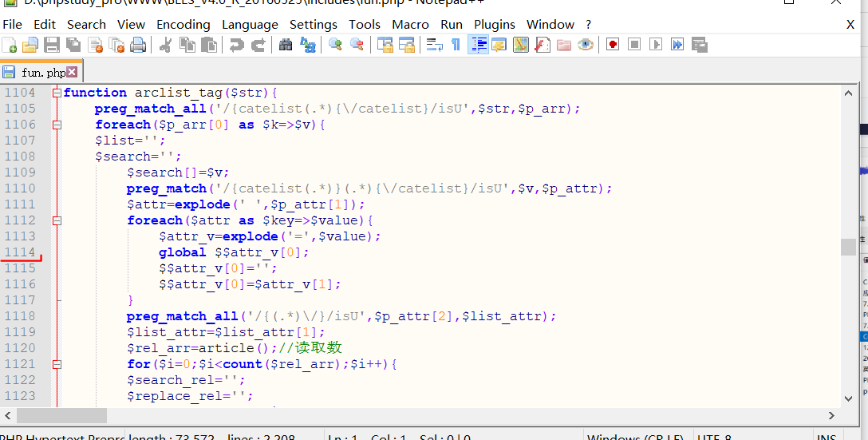Open Find with binoculars icon
Viewport: 868px width, 440px height.
pyautogui.click(x=286, y=45)
